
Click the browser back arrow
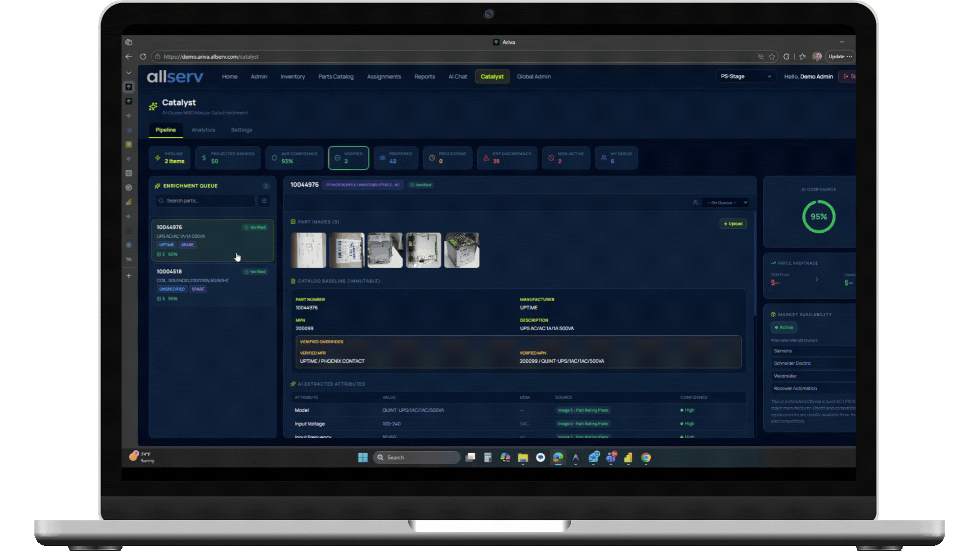point(129,57)
